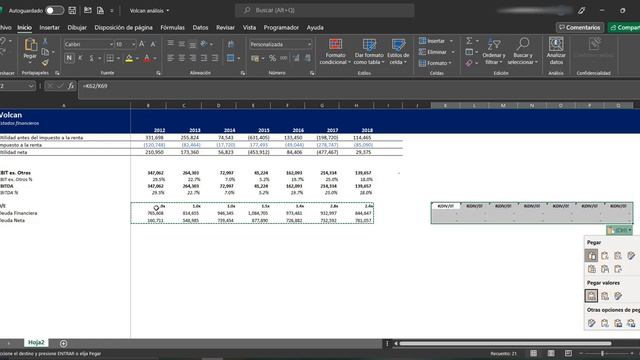Image resolution: width=640 pixels, height=360 pixels.
Task: Open the font color dropdown arrow
Action: pos(155,58)
